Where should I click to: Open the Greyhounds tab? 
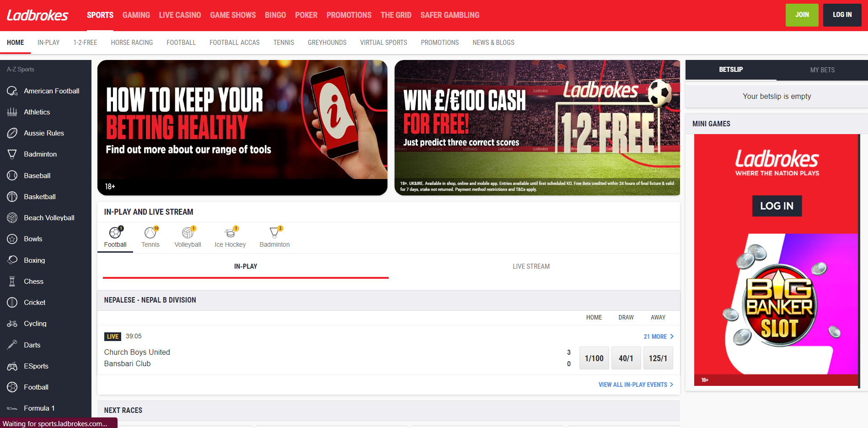[x=327, y=43]
